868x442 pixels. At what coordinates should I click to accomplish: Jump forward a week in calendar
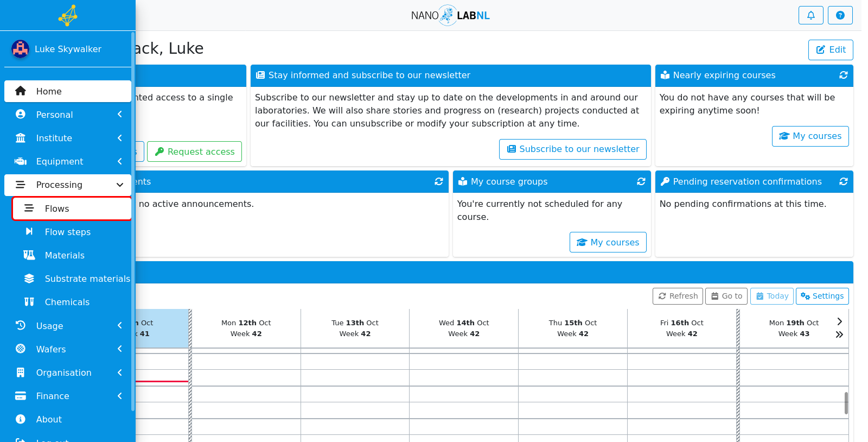pos(839,334)
